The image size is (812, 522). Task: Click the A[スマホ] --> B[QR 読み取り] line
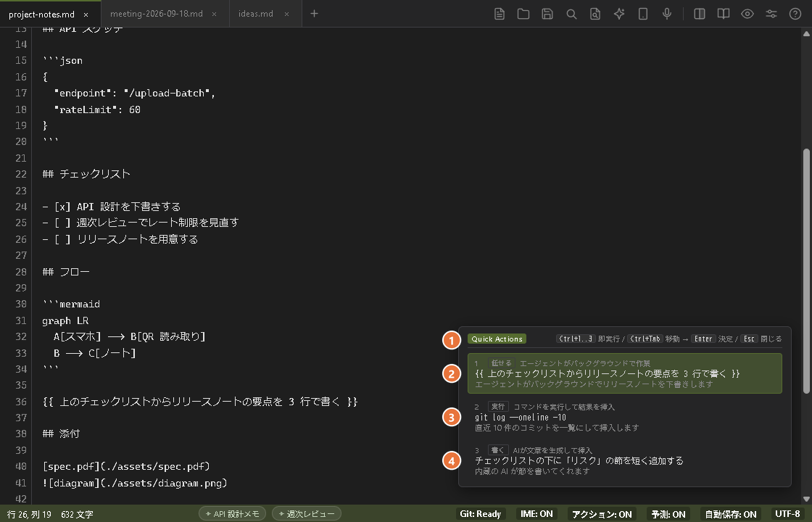coord(130,336)
